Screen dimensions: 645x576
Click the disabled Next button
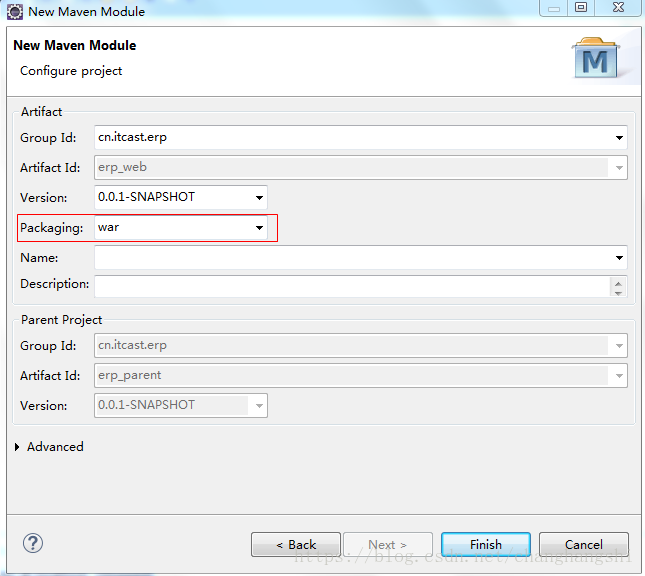(x=388, y=544)
